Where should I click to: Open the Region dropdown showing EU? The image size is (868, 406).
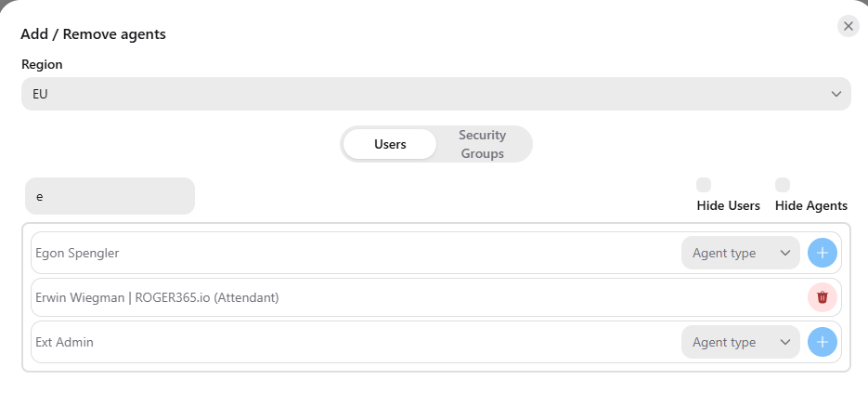(x=436, y=94)
